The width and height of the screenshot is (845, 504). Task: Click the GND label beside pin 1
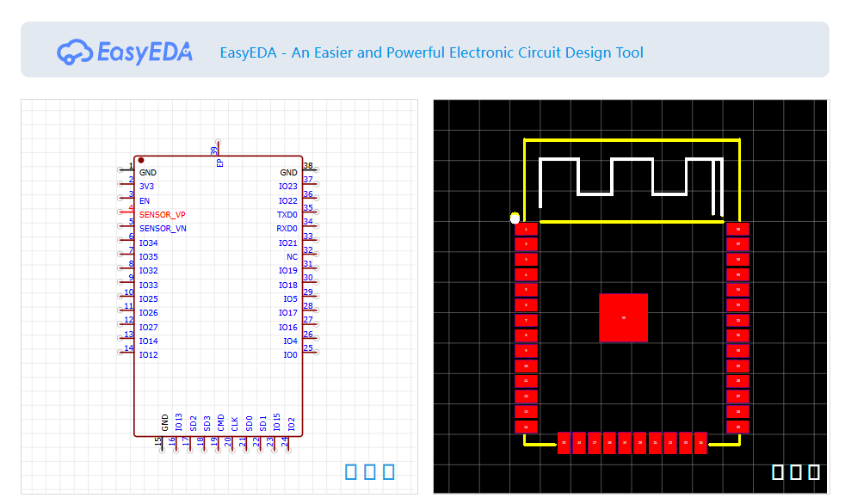[x=148, y=172]
